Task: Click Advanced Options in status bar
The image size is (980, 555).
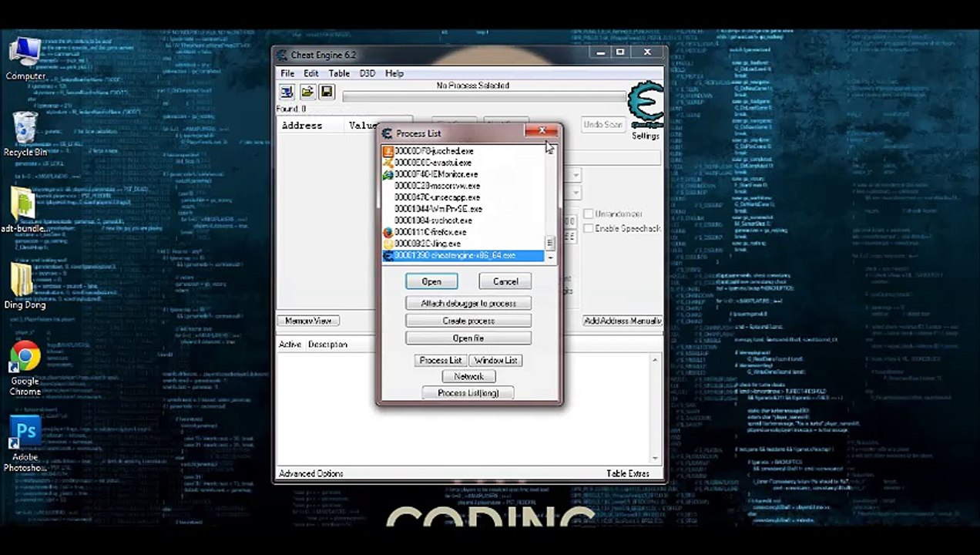Action: [x=311, y=473]
